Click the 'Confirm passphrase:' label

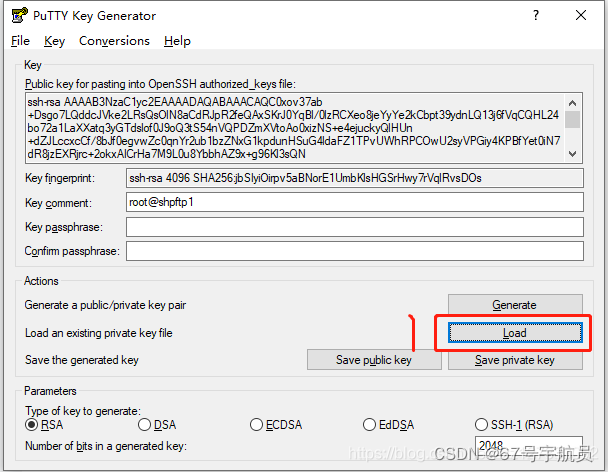coord(72,251)
